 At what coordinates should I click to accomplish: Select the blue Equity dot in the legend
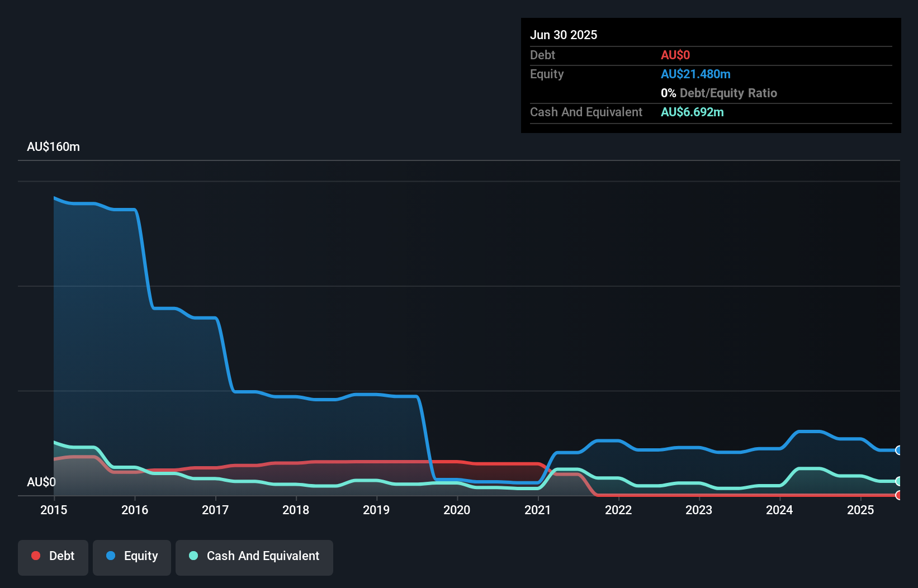(x=111, y=556)
